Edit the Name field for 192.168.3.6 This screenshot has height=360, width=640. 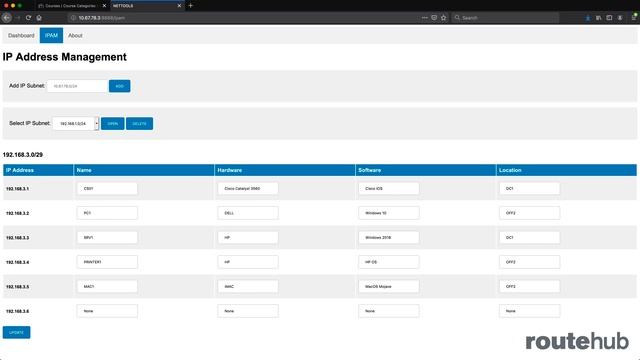(107, 311)
